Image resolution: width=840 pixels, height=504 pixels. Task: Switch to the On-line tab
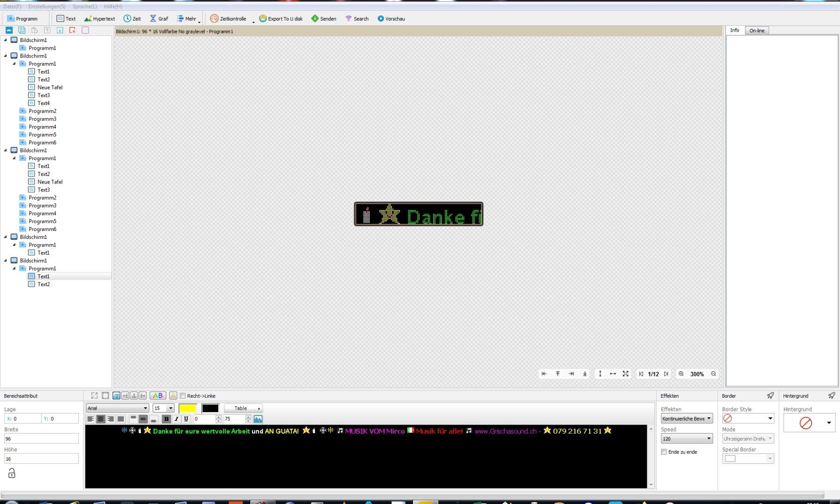pyautogui.click(x=757, y=30)
